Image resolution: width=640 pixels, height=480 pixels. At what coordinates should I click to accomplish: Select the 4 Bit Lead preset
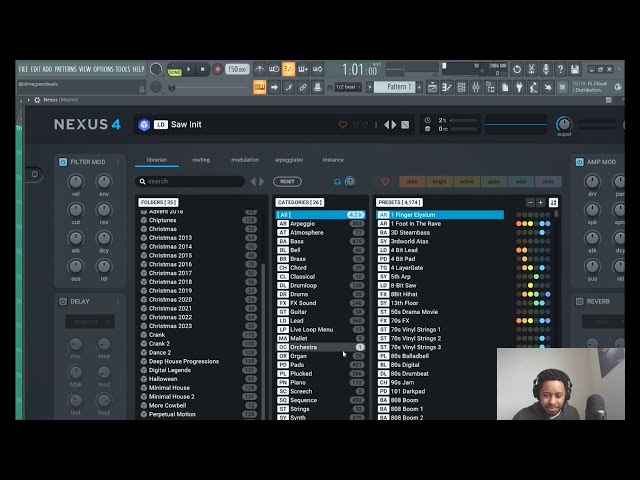(440, 250)
